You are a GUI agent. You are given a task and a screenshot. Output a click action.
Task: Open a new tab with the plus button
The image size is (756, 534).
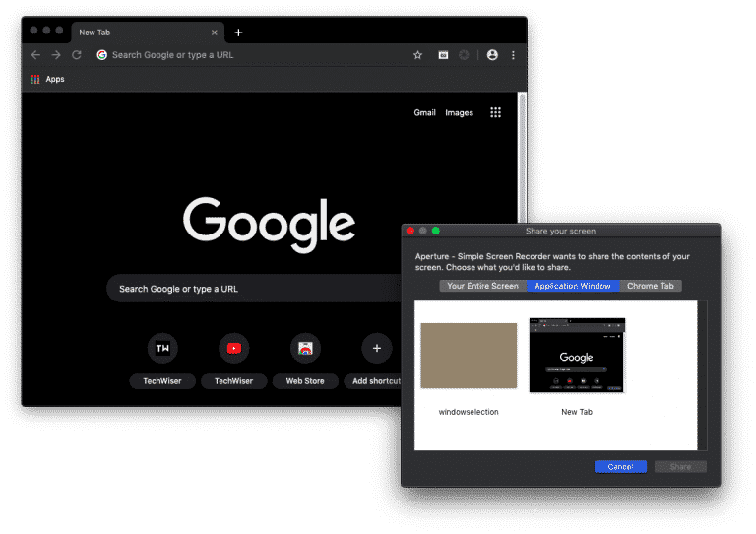pos(238,33)
